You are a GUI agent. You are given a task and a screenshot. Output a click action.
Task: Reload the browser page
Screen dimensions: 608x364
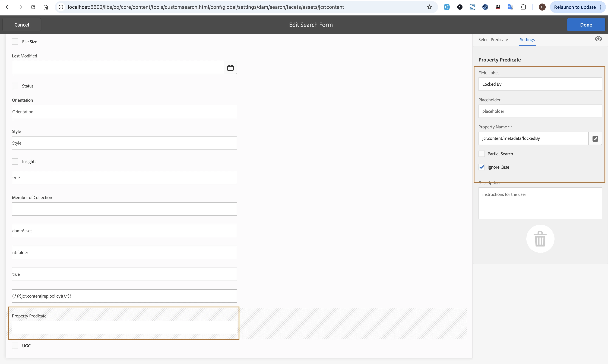33,7
